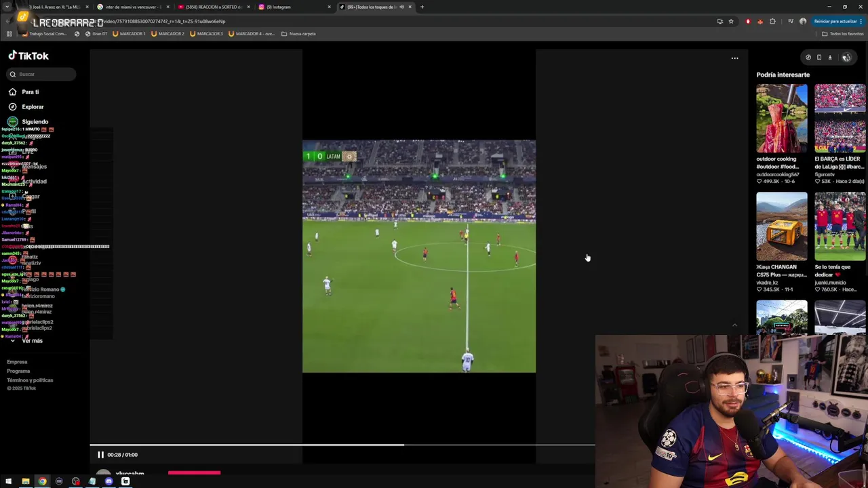The height and width of the screenshot is (488, 868).
Task: Open the profile avatar in TikTok top bar
Action: point(846,58)
